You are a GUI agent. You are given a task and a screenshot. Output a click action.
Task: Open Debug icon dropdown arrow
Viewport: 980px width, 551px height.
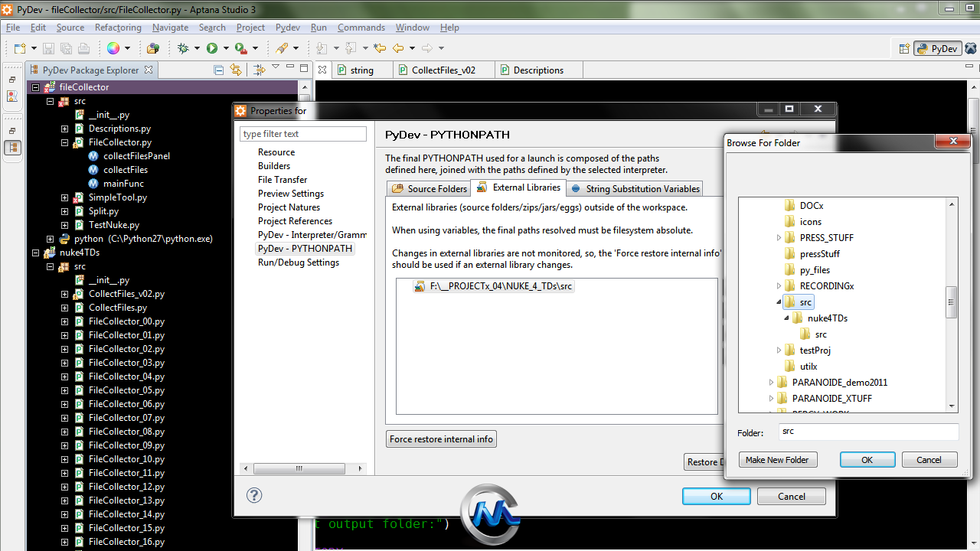[197, 49]
